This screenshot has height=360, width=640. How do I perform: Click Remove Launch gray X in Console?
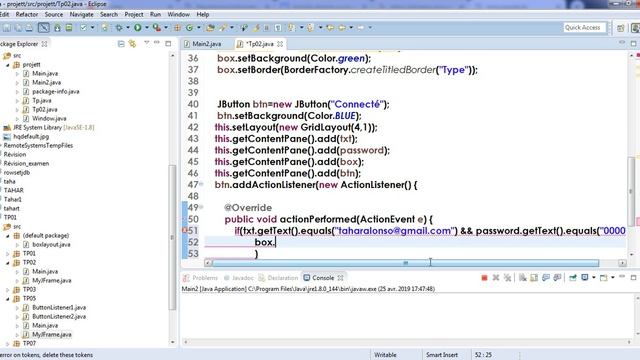point(496,278)
